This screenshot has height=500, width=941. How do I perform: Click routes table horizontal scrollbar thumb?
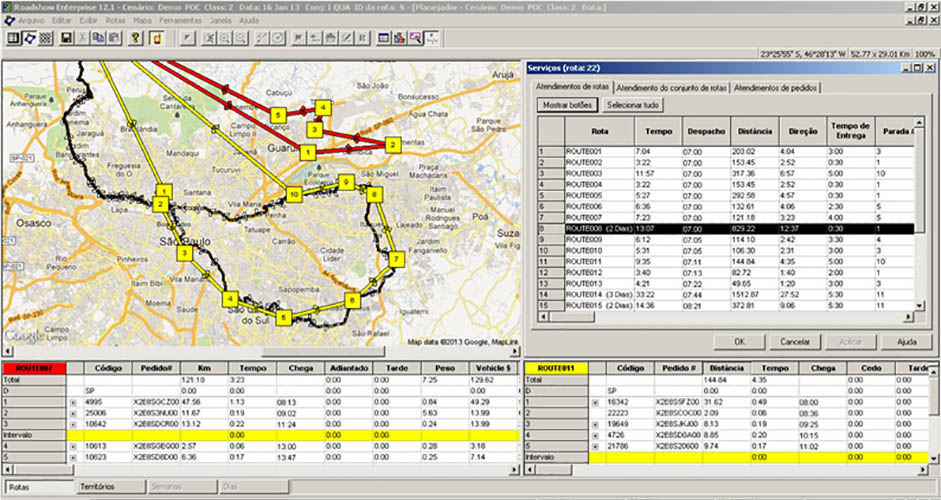571,317
